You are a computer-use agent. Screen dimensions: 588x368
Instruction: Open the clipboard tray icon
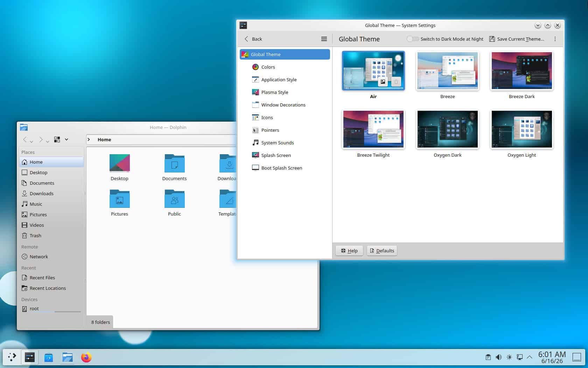[x=488, y=357]
